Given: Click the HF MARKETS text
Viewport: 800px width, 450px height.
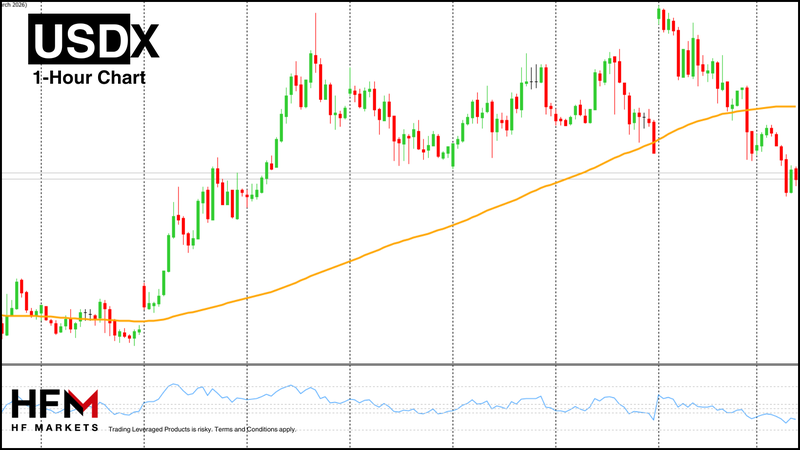Looking at the screenshot, I should tap(55, 427).
